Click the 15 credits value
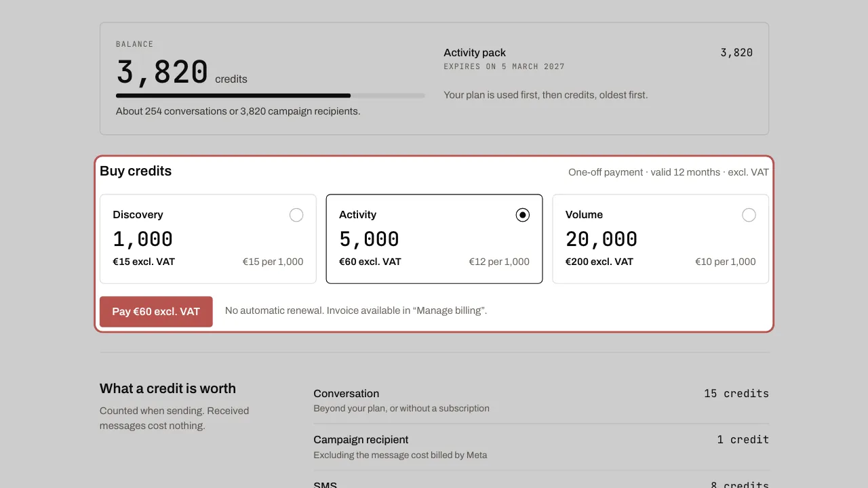This screenshot has height=488, width=868. (736, 394)
